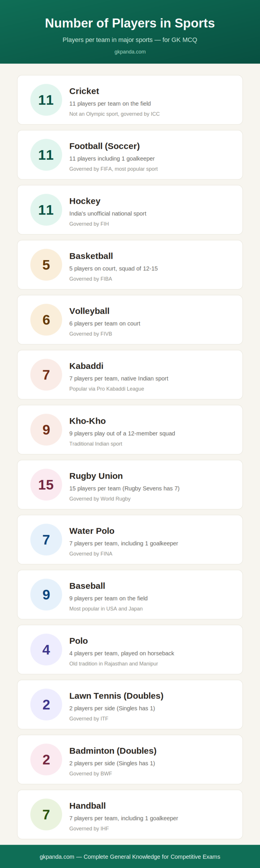Click the Number of Players in Sports title
The height and width of the screenshot is (868, 260).
pyautogui.click(x=130, y=23)
